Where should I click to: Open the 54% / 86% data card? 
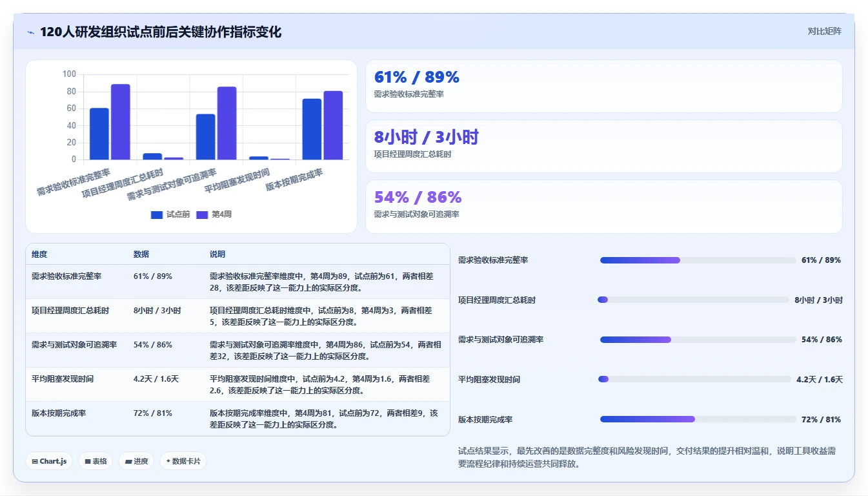coord(604,207)
